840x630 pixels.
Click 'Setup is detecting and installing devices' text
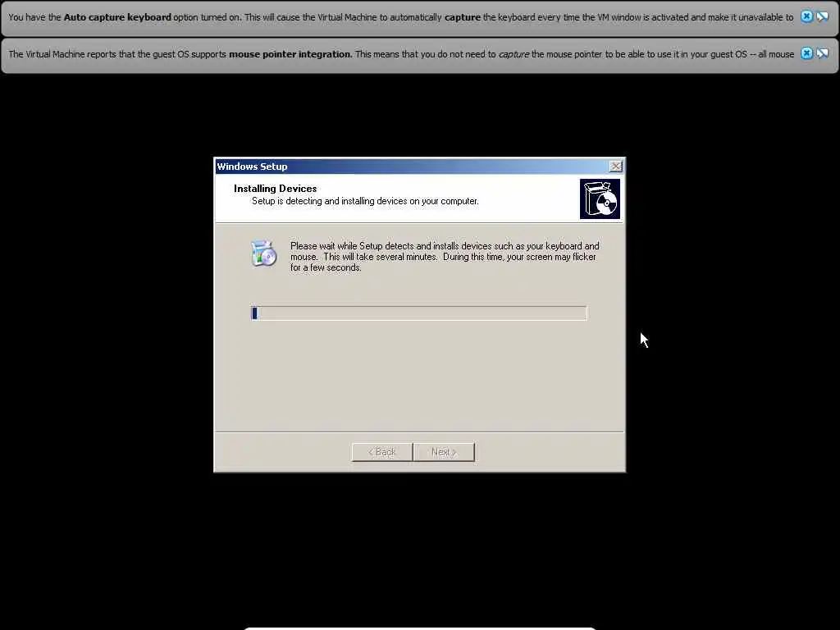[x=365, y=202]
